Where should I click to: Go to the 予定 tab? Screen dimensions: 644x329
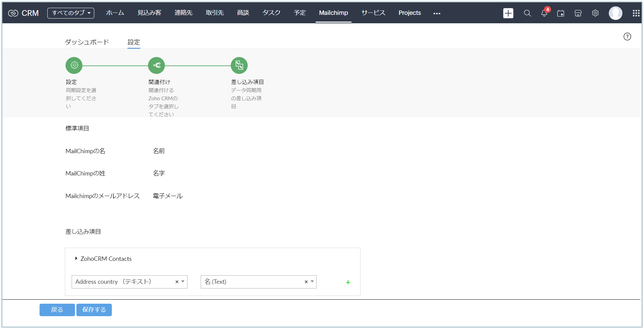[300, 13]
